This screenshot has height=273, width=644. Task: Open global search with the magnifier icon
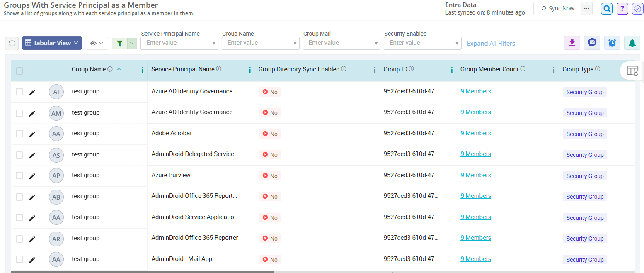coord(606,8)
